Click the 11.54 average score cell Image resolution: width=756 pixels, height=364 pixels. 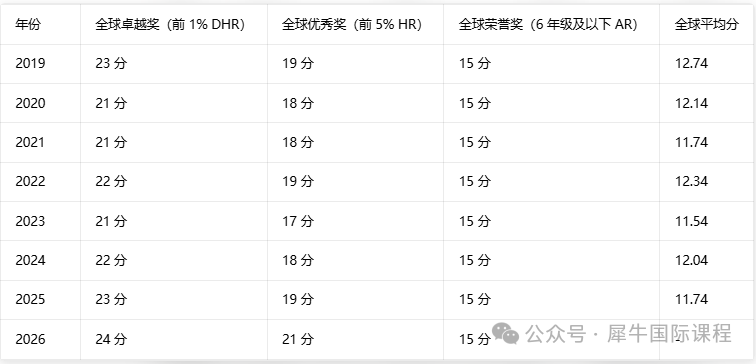[x=691, y=221]
